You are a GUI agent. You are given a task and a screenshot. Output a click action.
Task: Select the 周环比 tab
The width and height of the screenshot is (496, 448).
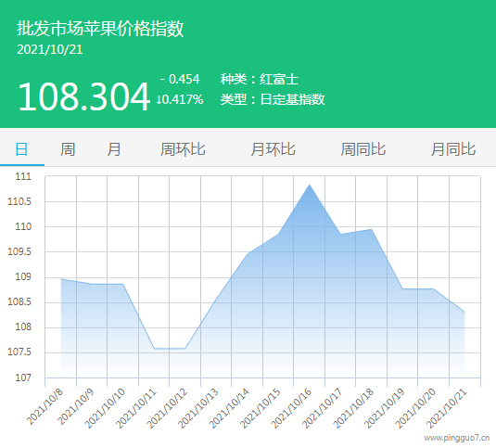pyautogui.click(x=183, y=149)
